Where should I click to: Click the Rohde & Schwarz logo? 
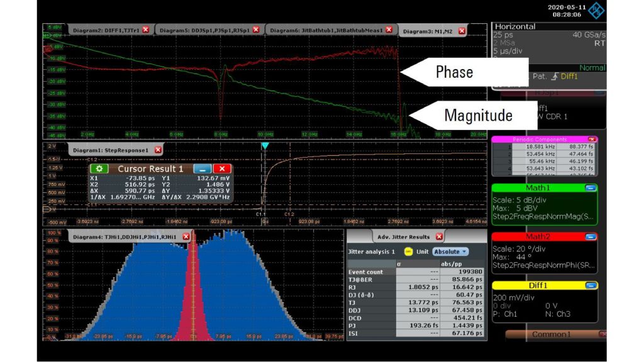point(596,10)
